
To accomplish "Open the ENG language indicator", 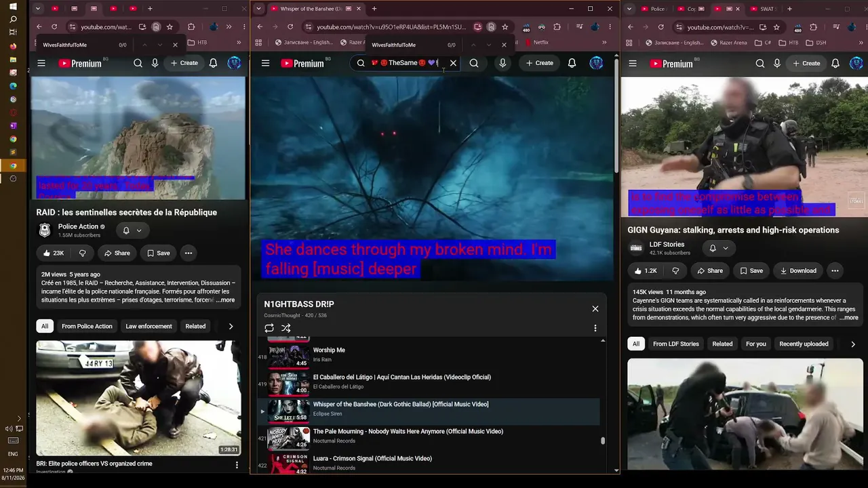I will pos(13,453).
